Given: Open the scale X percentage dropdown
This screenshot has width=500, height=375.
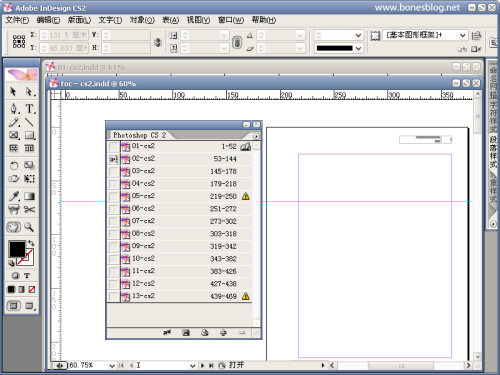Looking at the screenshot, I should pyautogui.click(x=224, y=35).
